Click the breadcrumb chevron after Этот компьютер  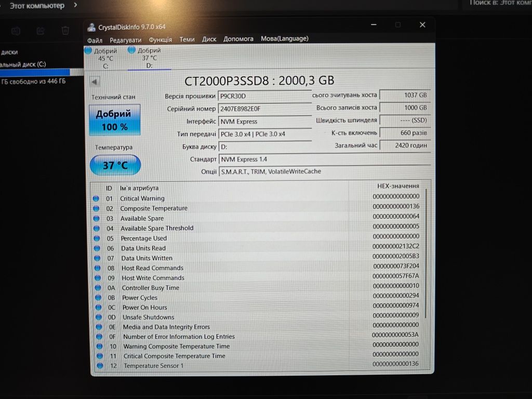click(x=75, y=5)
